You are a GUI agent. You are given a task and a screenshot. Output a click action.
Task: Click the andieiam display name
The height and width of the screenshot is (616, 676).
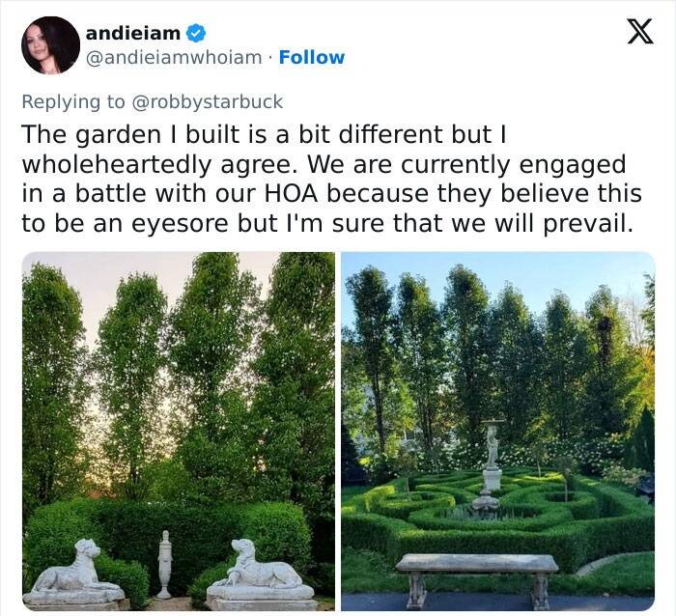[x=133, y=33]
